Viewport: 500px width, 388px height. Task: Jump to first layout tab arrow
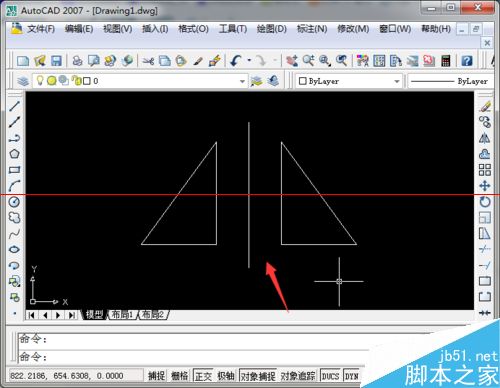pyautogui.click(x=32, y=315)
